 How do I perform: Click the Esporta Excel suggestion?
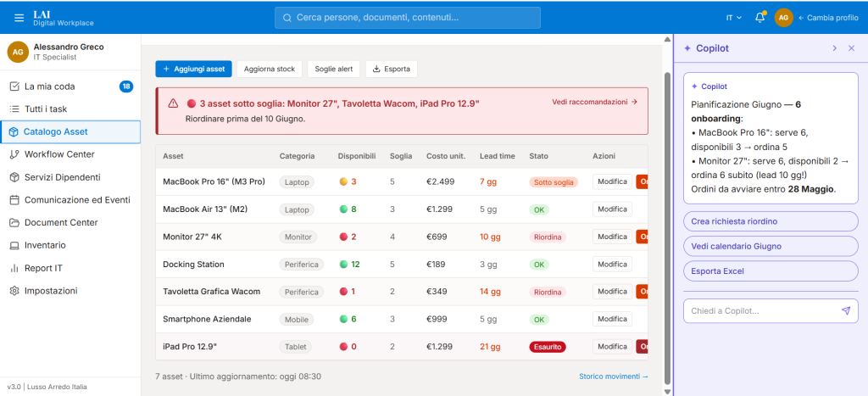pos(771,271)
